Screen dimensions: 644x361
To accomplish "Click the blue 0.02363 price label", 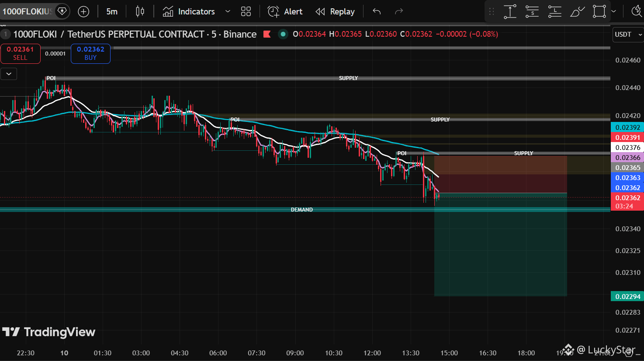I will (627, 178).
